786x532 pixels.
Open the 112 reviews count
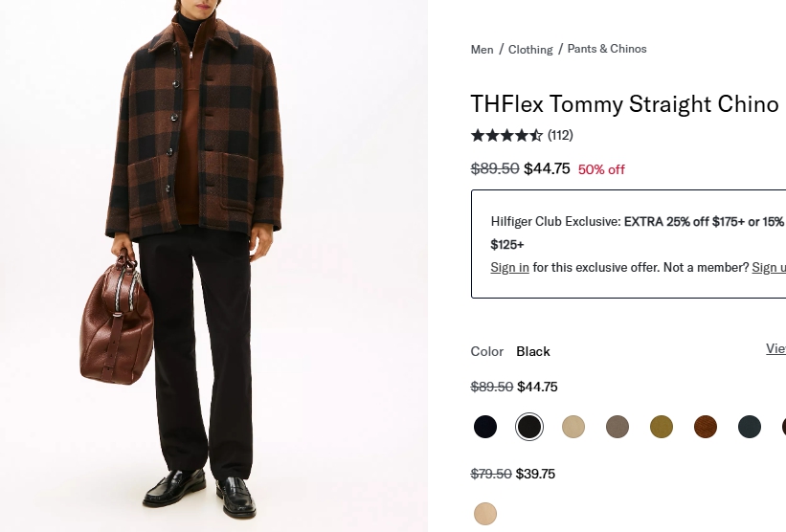pyautogui.click(x=560, y=136)
